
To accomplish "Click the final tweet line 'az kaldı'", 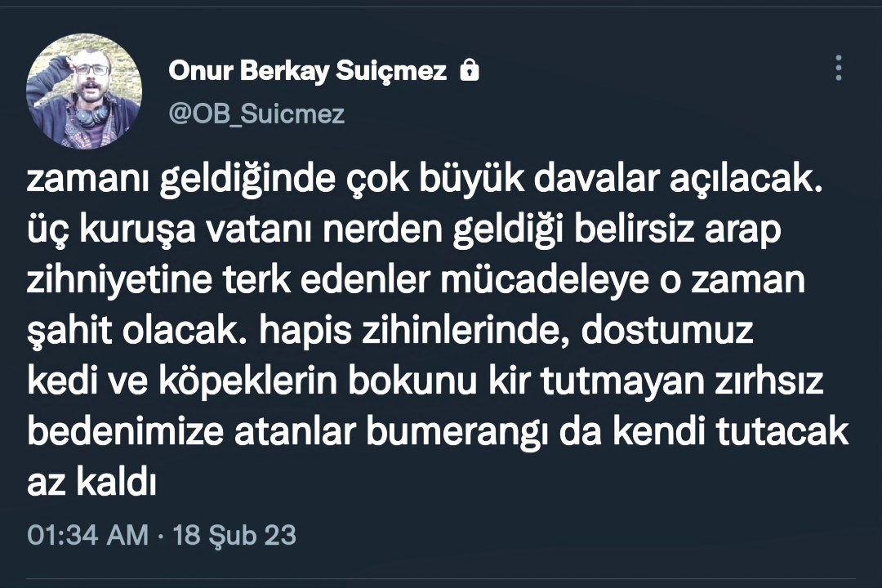I will pos(91,483).
